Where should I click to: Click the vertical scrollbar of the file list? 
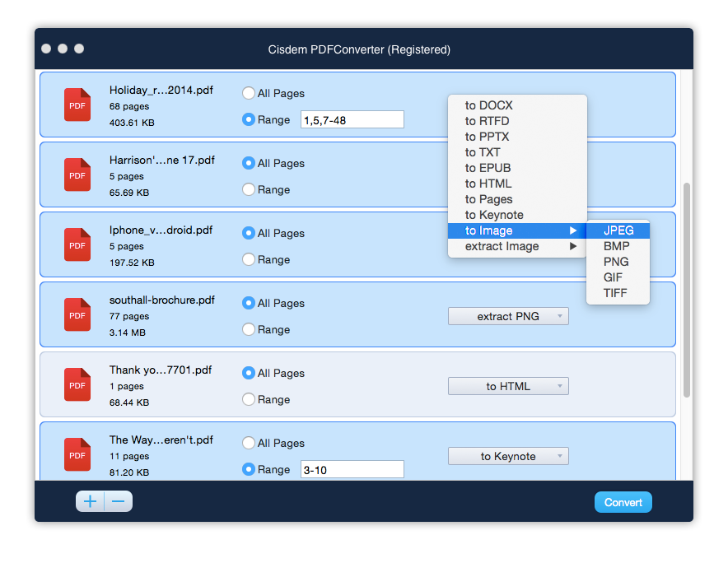pyautogui.click(x=686, y=290)
